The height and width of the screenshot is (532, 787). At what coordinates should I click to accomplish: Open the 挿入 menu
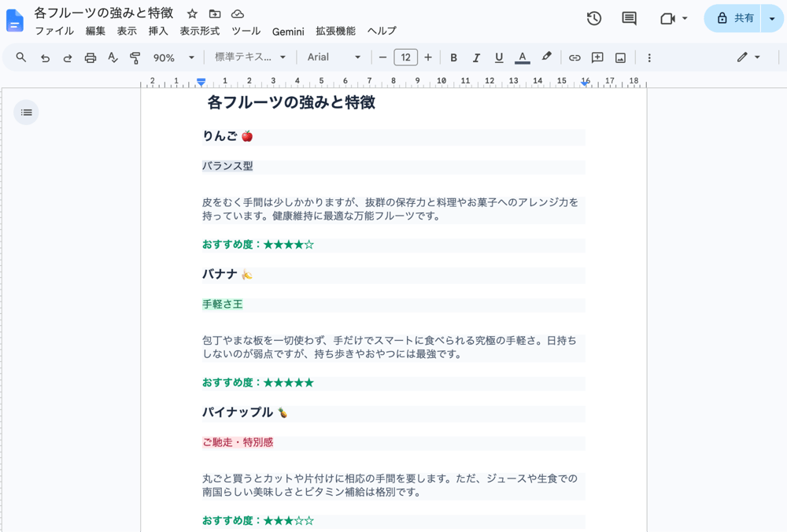[158, 31]
